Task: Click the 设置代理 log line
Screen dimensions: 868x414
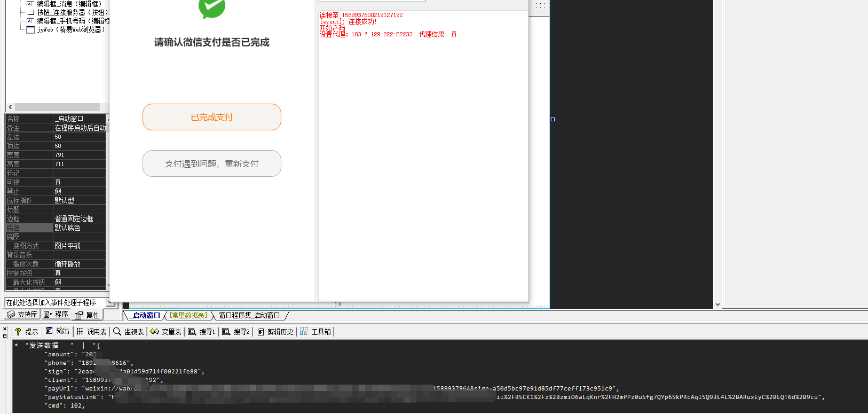Action: pyautogui.click(x=388, y=34)
